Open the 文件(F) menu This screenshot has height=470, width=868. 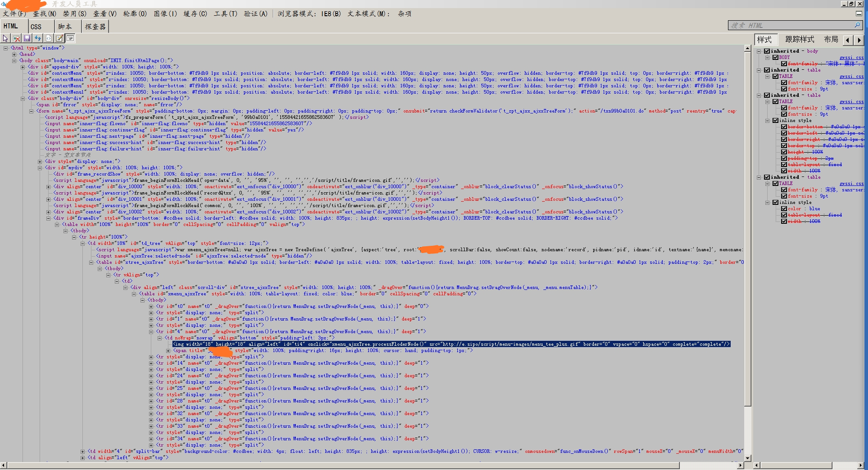click(x=14, y=14)
